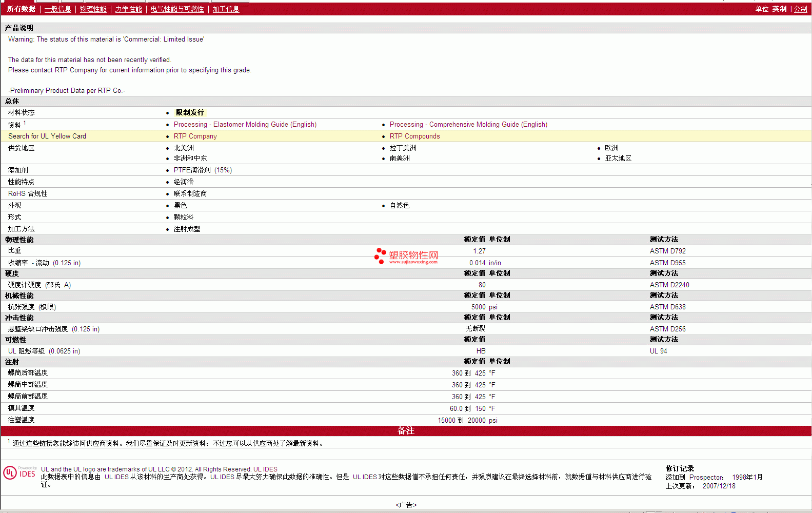Click the 欧洲 region entry
The height and width of the screenshot is (513, 812).
click(611, 148)
